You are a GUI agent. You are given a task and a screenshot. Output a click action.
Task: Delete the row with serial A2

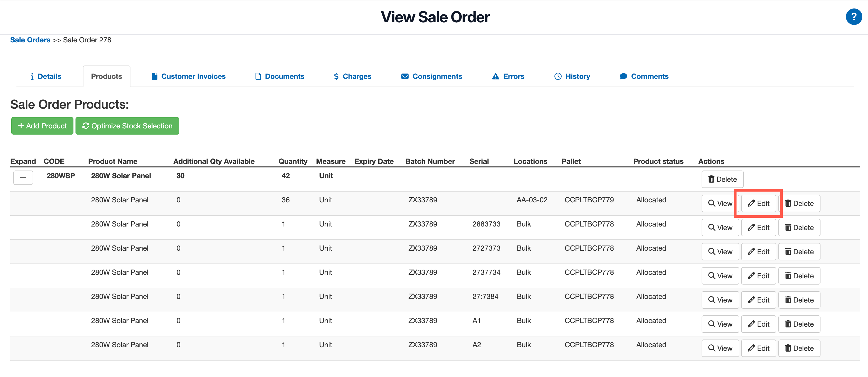click(x=799, y=348)
